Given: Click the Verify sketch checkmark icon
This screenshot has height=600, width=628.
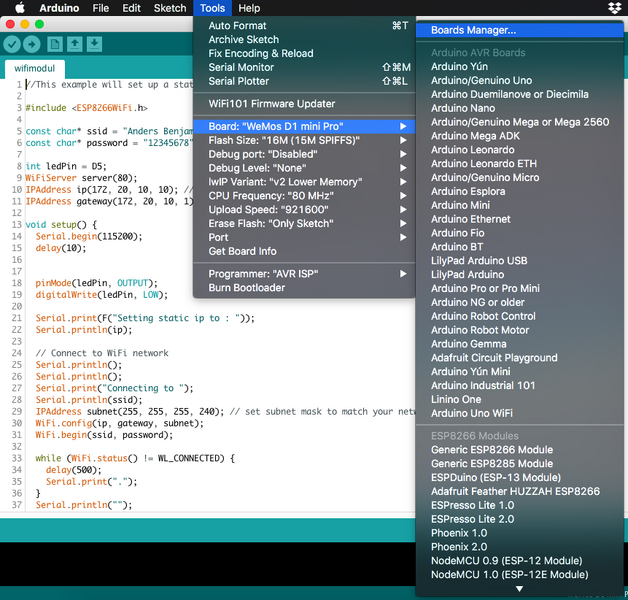Looking at the screenshot, I should click(x=12, y=44).
